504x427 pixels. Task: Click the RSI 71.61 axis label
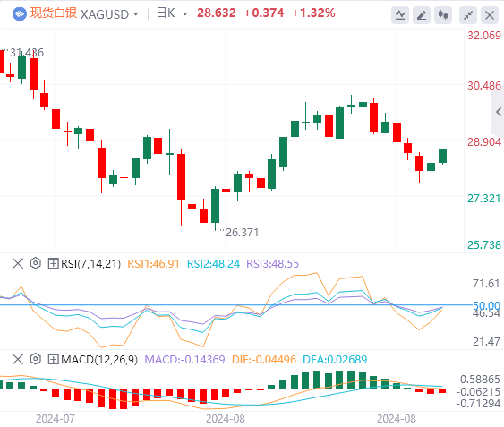point(486,283)
